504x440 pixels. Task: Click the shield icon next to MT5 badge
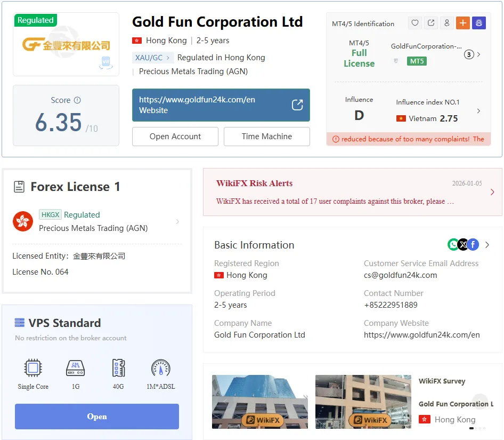[396, 61]
